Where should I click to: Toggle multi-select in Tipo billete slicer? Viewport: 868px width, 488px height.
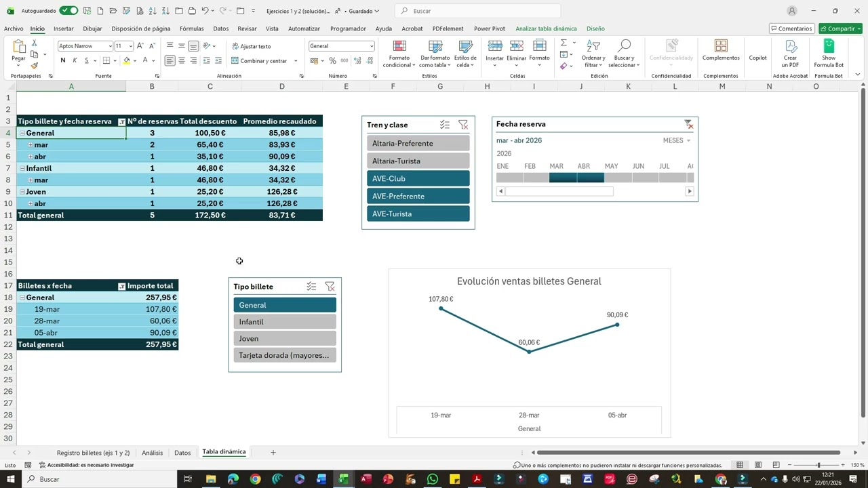tap(311, 287)
